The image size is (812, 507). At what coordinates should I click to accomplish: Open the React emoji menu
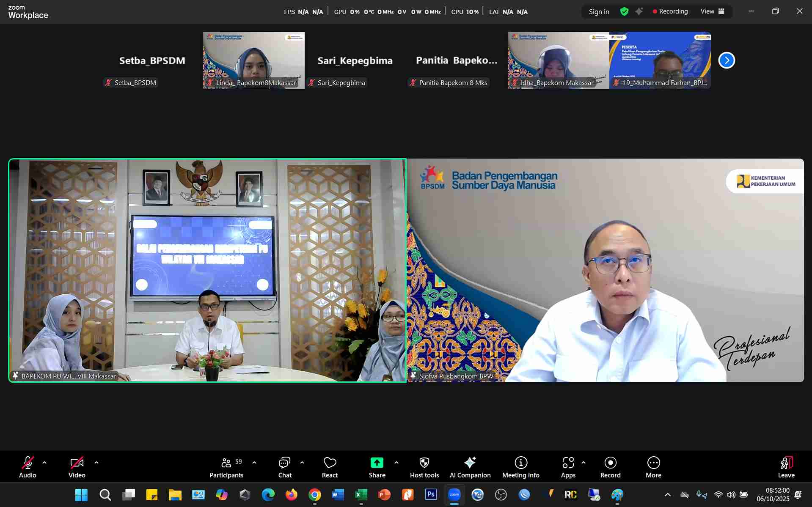(330, 467)
